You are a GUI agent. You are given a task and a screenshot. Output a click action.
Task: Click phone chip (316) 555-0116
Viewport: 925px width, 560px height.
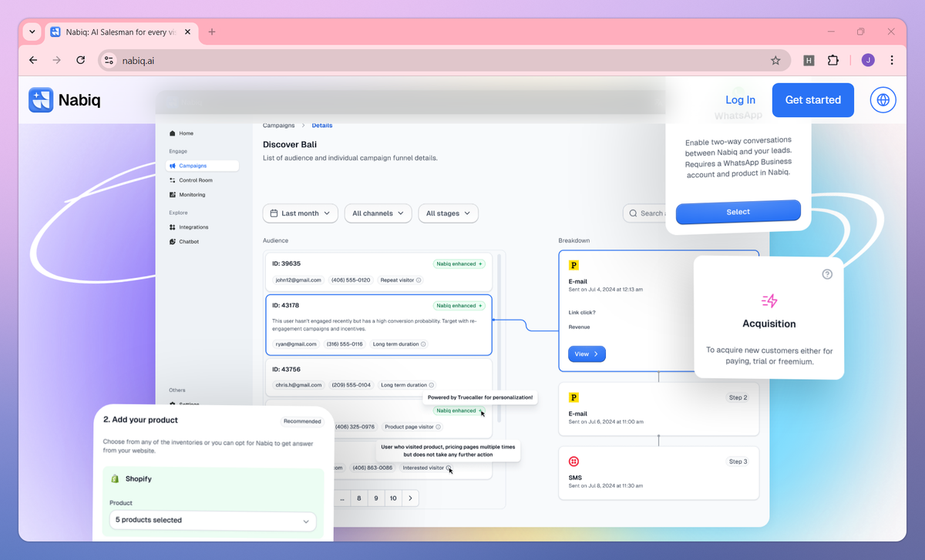click(x=345, y=344)
